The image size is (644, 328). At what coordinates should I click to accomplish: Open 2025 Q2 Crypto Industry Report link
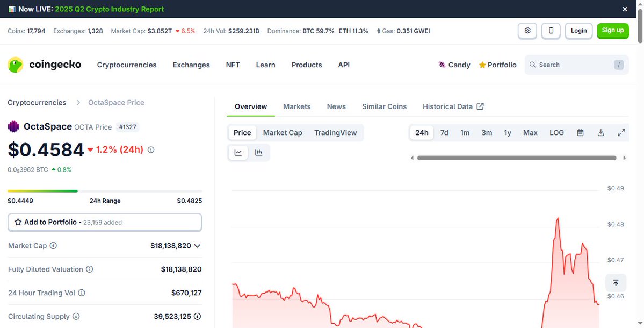pyautogui.click(x=109, y=9)
